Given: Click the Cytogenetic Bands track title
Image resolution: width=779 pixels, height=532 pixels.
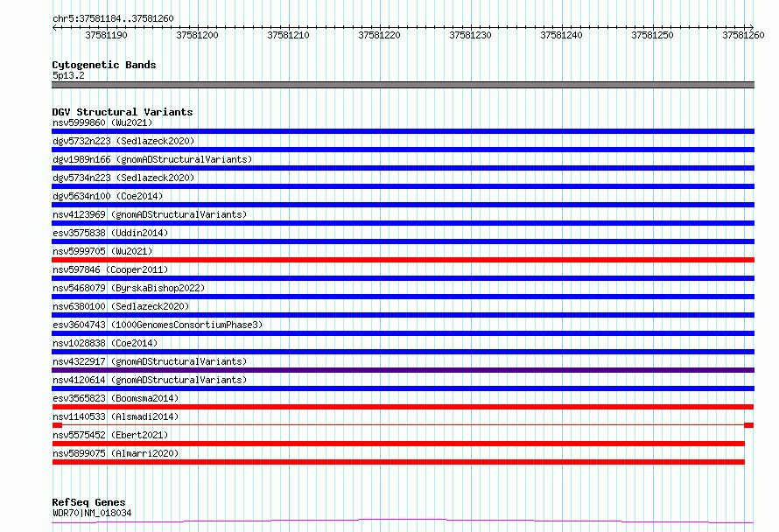Looking at the screenshot, I should [104, 65].
